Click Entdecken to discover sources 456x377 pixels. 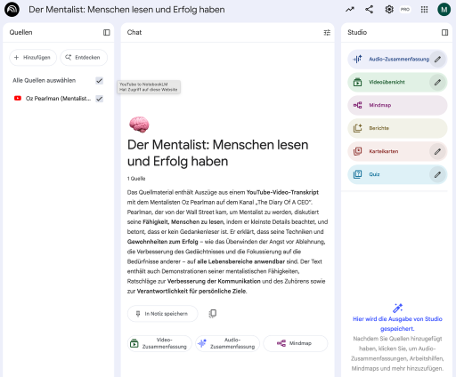pyautogui.click(x=84, y=57)
